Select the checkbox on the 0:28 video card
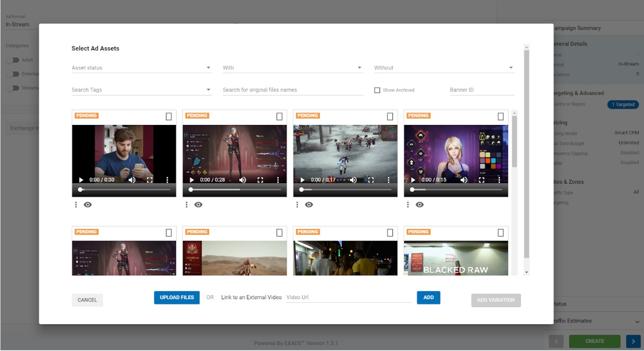Screen dimensions: 644x351 pyautogui.click(x=279, y=117)
